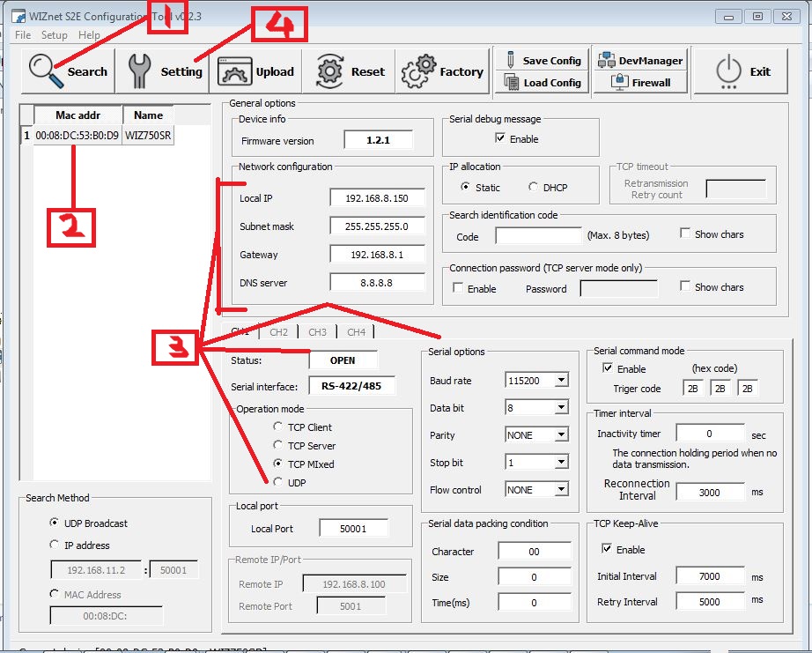This screenshot has width=812, height=653.
Task: Click the Setting wrench icon
Action: [139, 71]
